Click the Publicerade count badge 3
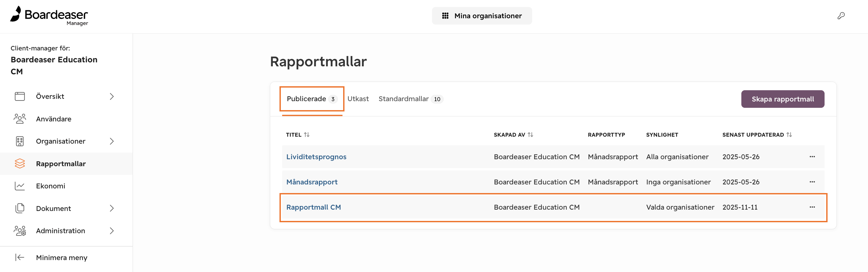 point(333,99)
